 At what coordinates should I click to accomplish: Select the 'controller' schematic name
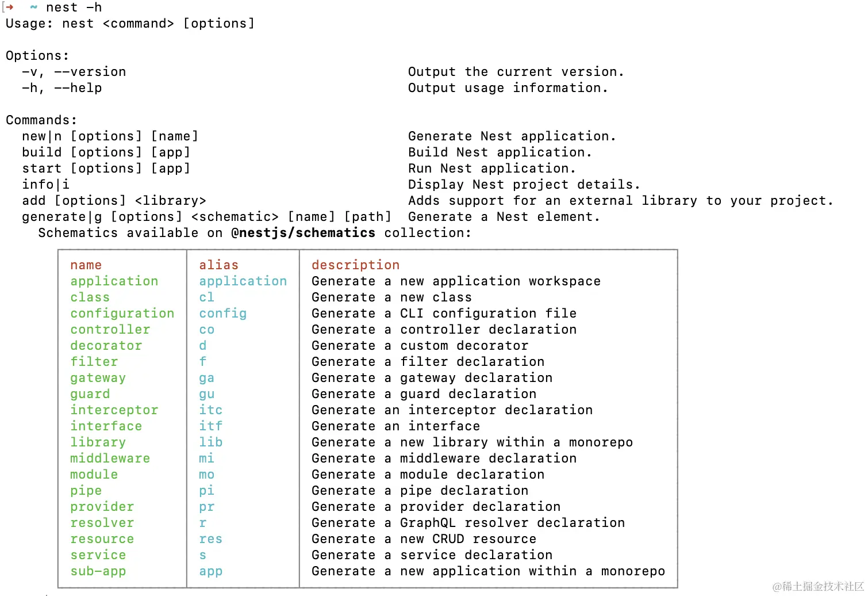110,330
